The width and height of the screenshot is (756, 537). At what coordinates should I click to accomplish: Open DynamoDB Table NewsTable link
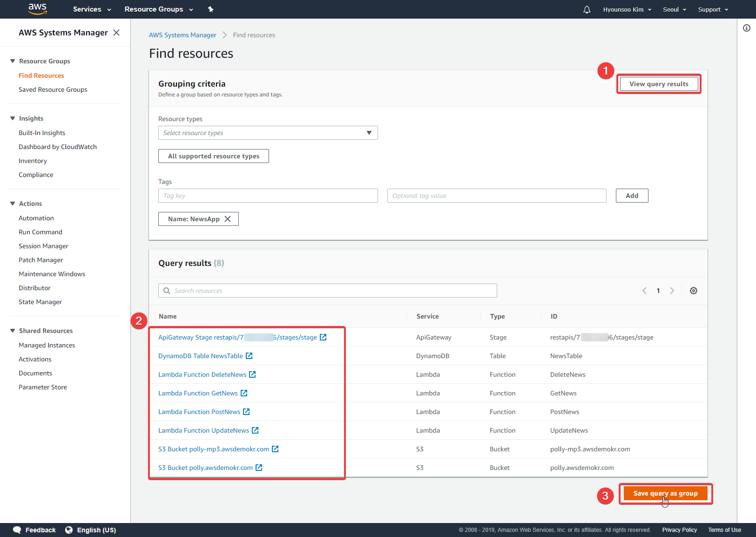[x=201, y=356]
